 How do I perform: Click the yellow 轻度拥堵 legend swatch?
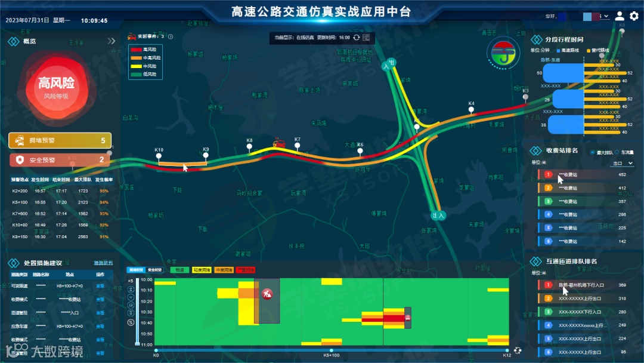(x=202, y=270)
